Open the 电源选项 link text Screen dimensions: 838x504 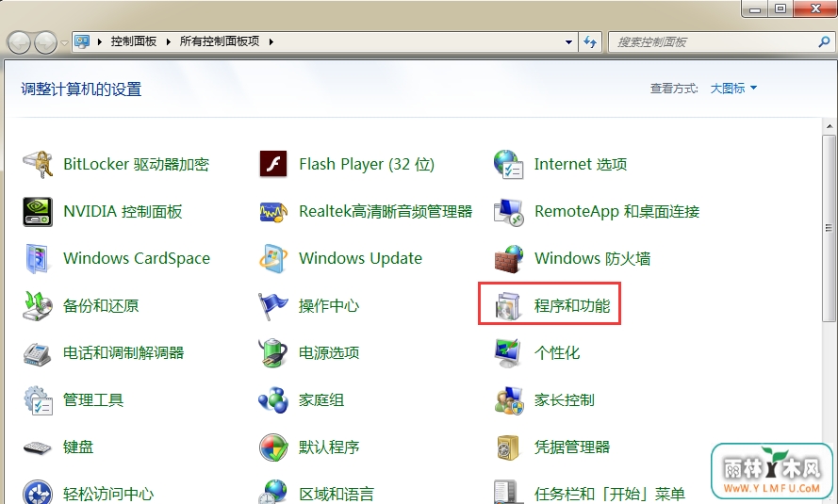329,353
